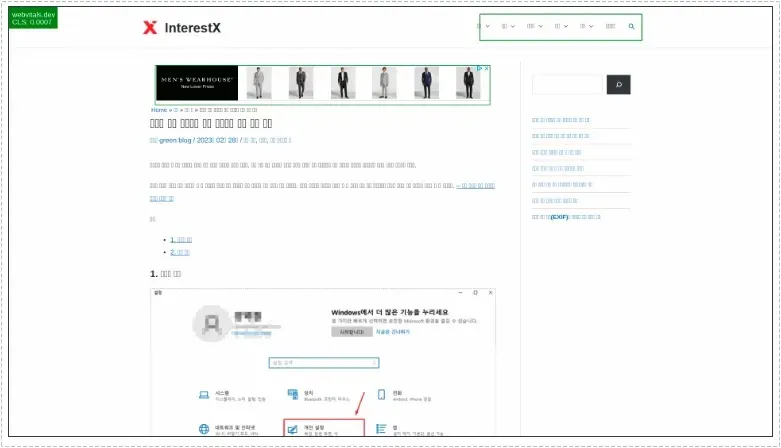Open the green blog author link

pos(175,141)
